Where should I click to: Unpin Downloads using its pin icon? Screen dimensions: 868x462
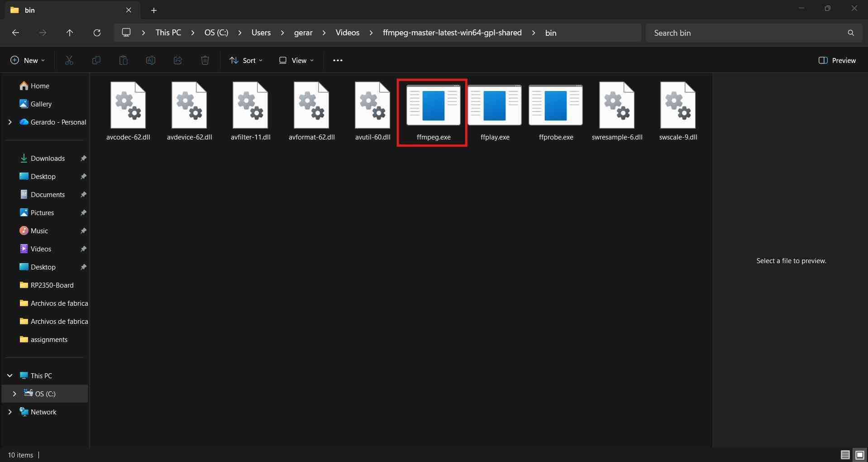click(83, 158)
